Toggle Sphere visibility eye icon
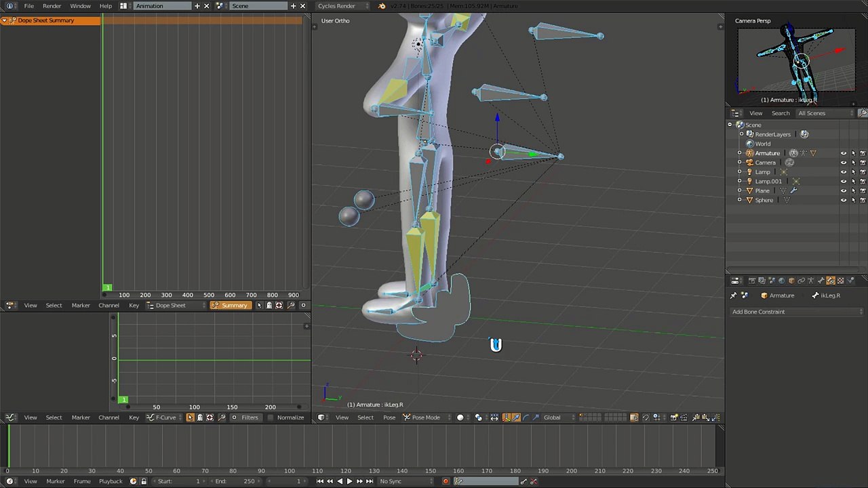 coord(844,200)
